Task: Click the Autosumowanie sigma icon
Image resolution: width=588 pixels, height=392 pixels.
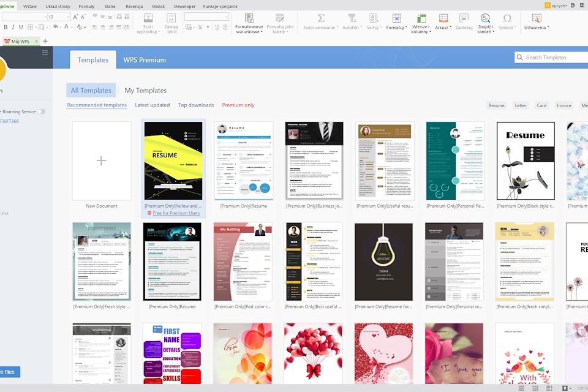Action: pyautogui.click(x=321, y=18)
